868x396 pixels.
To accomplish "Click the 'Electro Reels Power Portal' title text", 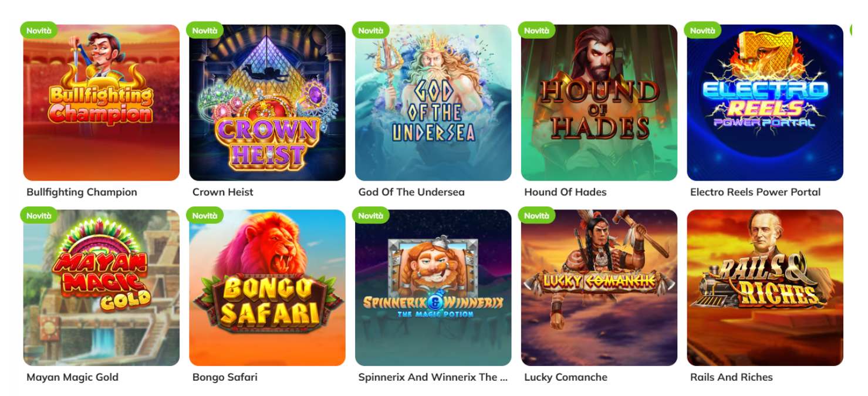I will 755,192.
